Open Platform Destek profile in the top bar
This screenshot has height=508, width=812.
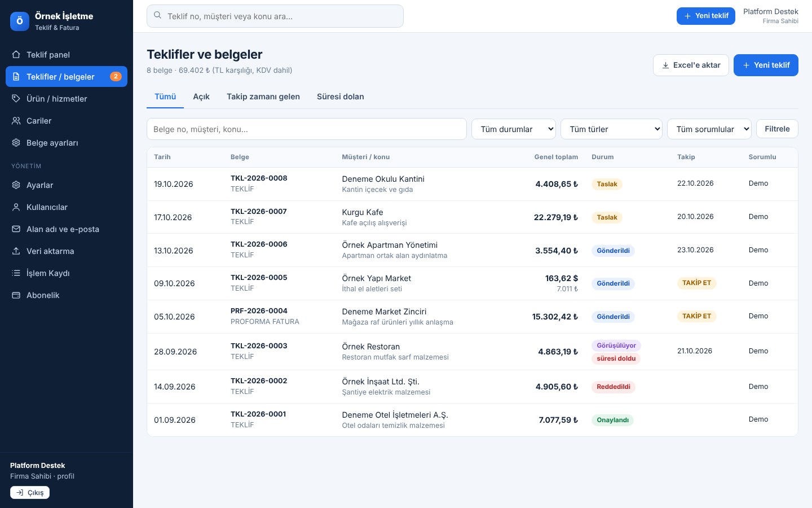coord(770,16)
